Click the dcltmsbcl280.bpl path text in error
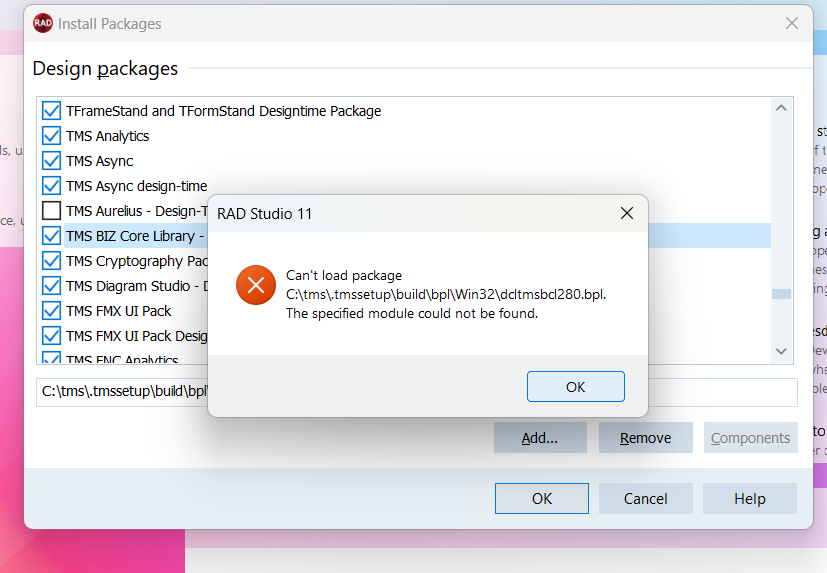This screenshot has width=827, height=573. tap(446, 294)
